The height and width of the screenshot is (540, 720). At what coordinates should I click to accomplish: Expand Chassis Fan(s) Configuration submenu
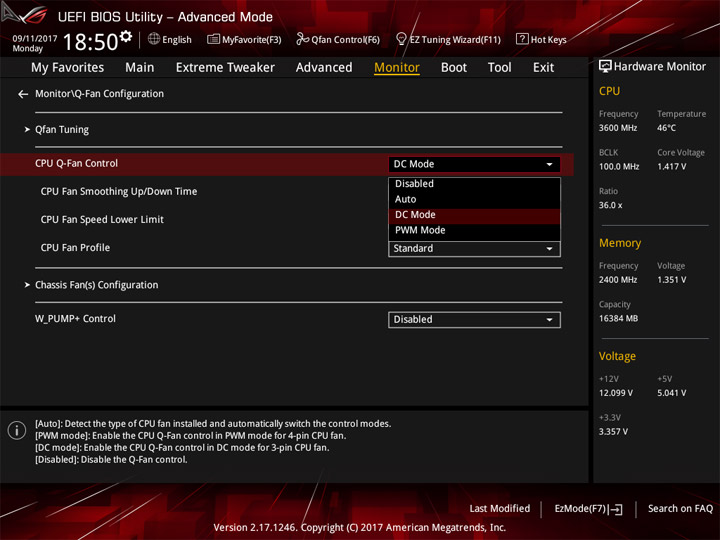[x=96, y=285]
